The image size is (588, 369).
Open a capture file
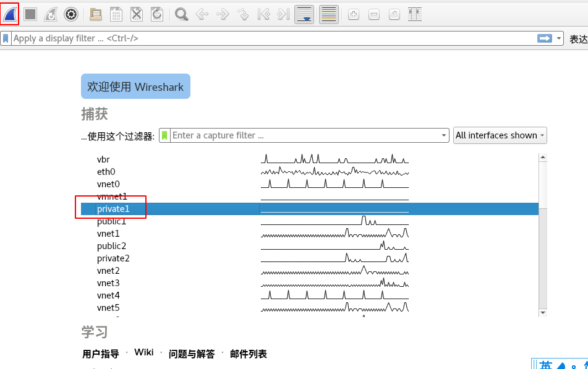click(x=96, y=14)
